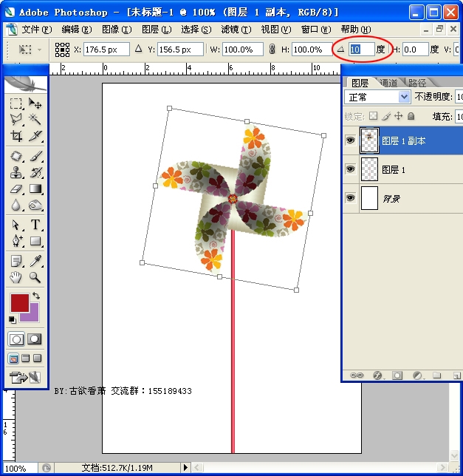Select the Rectangle shape tool
The width and height of the screenshot is (463, 476).
click(x=35, y=241)
